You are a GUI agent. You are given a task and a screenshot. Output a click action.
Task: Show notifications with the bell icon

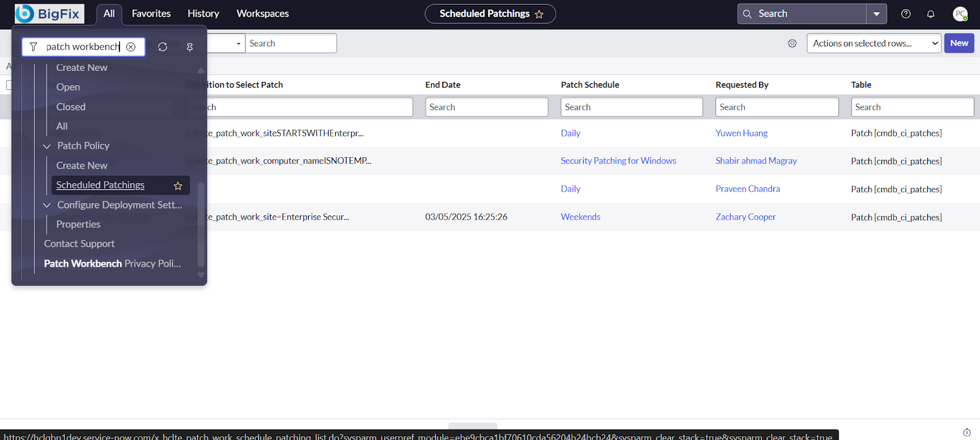(x=930, y=14)
